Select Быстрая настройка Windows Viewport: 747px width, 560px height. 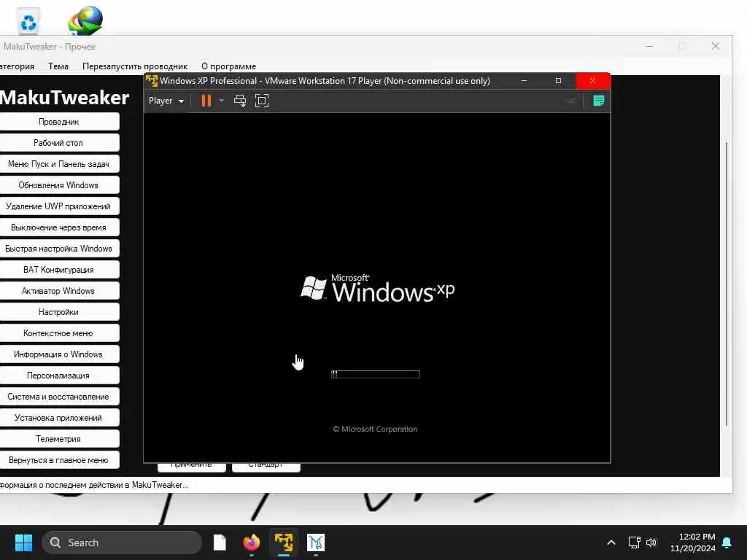[59, 248]
